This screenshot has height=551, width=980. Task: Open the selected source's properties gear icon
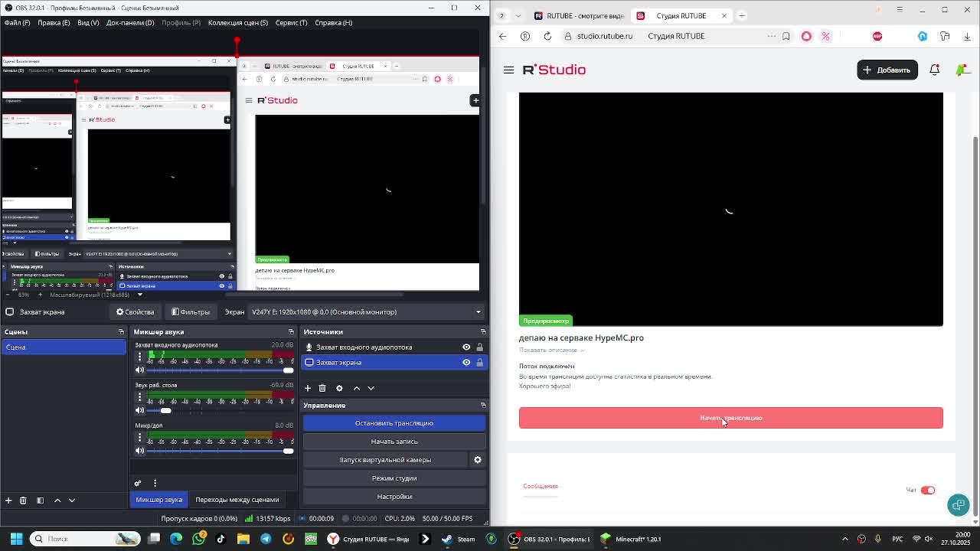(x=339, y=388)
